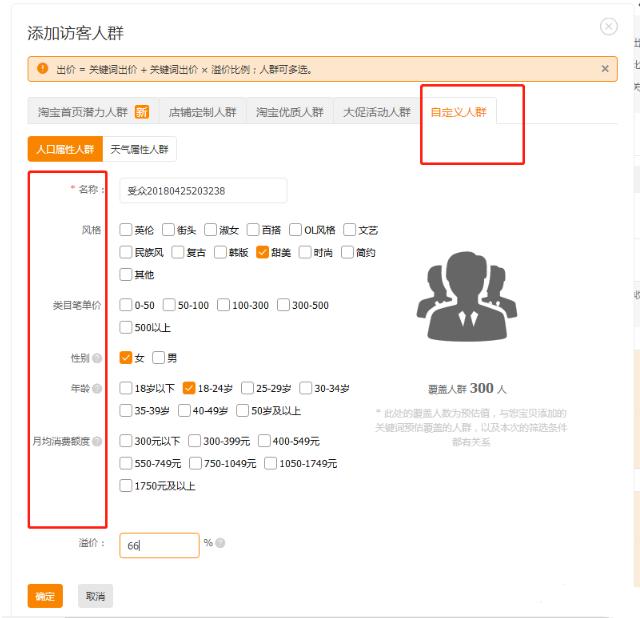Check the 1750元及以上 spending checkbox
This screenshot has width=640, height=618.
point(126,486)
